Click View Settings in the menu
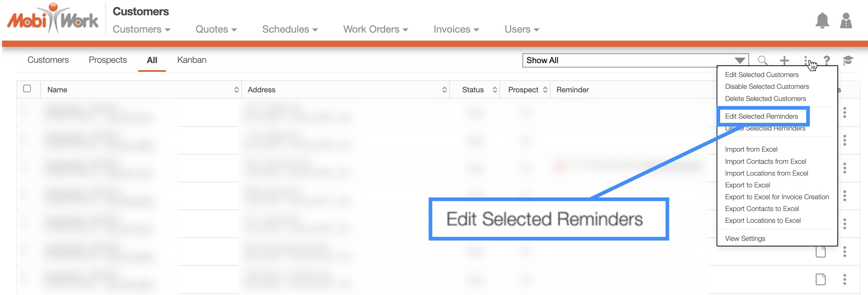Image resolution: width=868 pixels, height=295 pixels. pos(745,238)
